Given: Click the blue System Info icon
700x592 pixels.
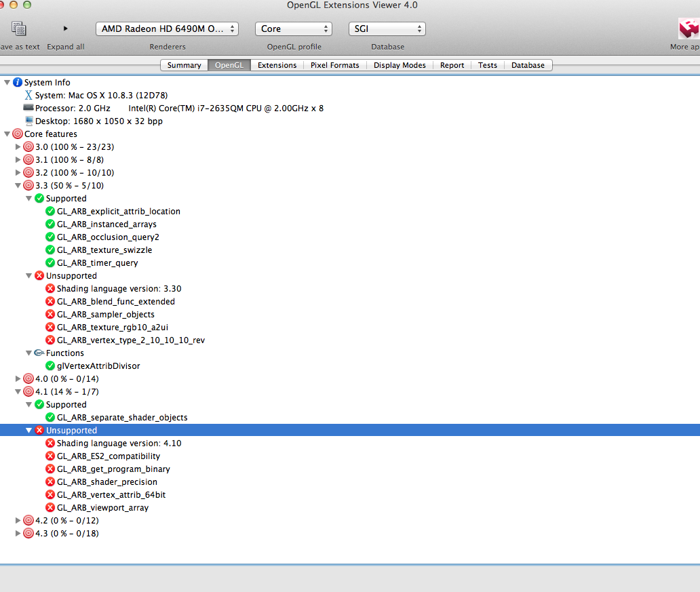Looking at the screenshot, I should tap(18, 83).
